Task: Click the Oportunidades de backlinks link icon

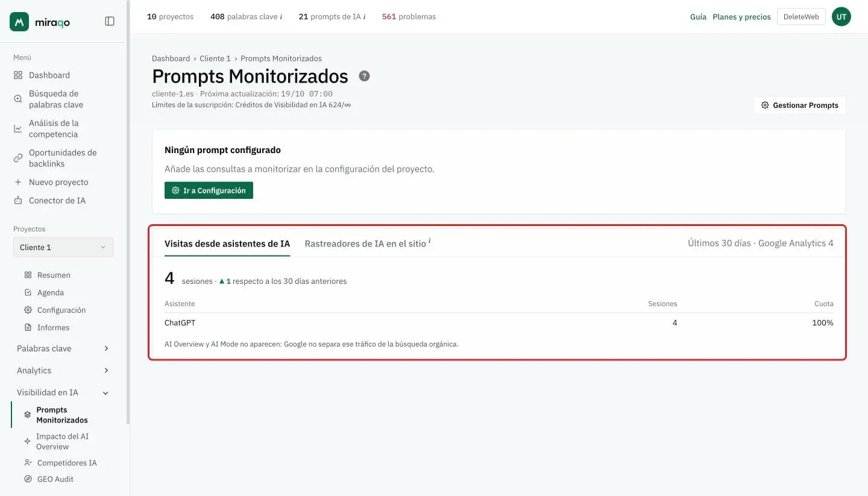Action: pyautogui.click(x=18, y=158)
